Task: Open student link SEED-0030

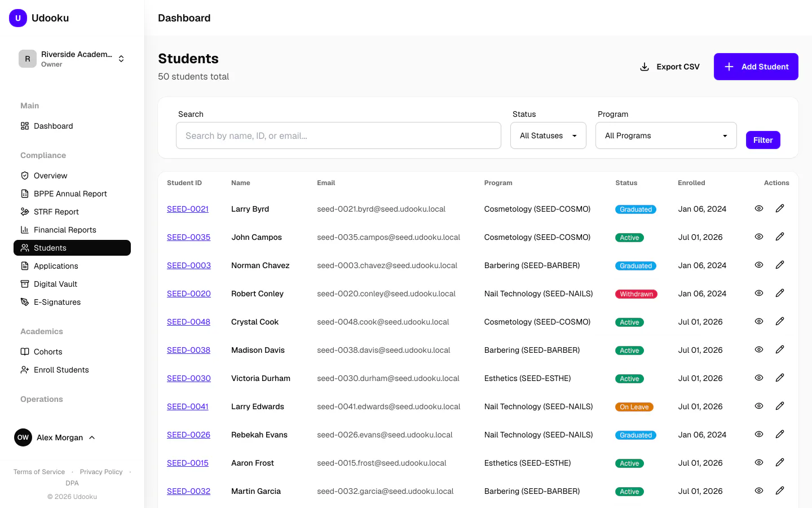Action: 189,378
